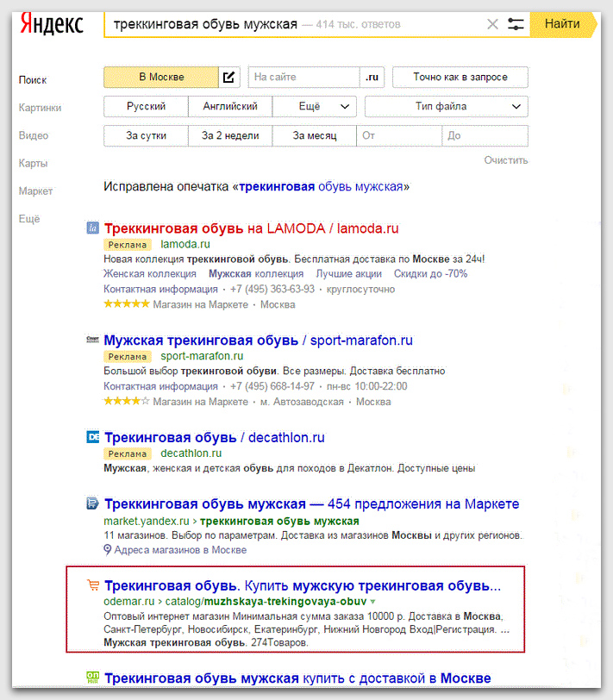Click the 'До' date input field
The width and height of the screenshot is (613, 700).
tap(485, 136)
